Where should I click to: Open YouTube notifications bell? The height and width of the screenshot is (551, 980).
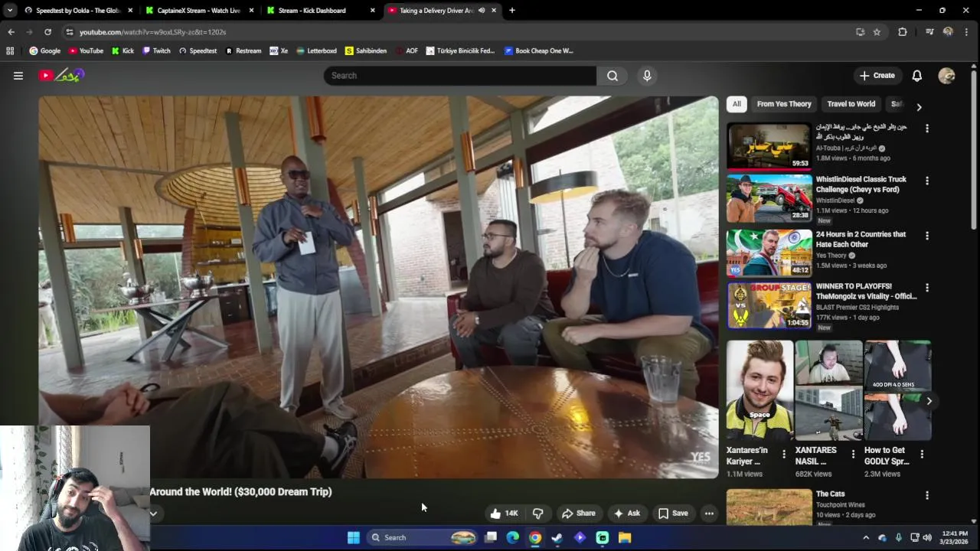coord(916,76)
